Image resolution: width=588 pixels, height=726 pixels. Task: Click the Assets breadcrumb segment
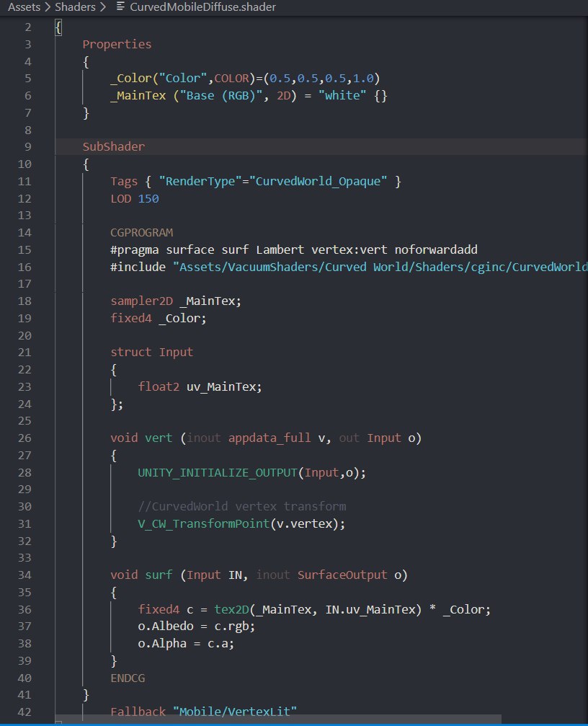pyautogui.click(x=24, y=7)
